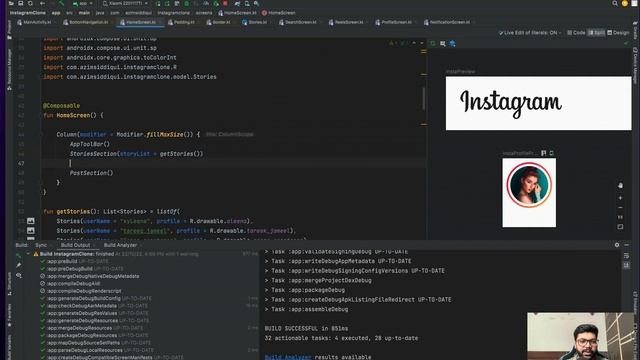Click the drawable gutter icon for tareaa_jameel
The image size is (640, 360).
click(31, 231)
